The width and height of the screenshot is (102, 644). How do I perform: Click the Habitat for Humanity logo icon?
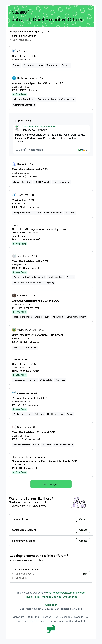tap(14, 78)
